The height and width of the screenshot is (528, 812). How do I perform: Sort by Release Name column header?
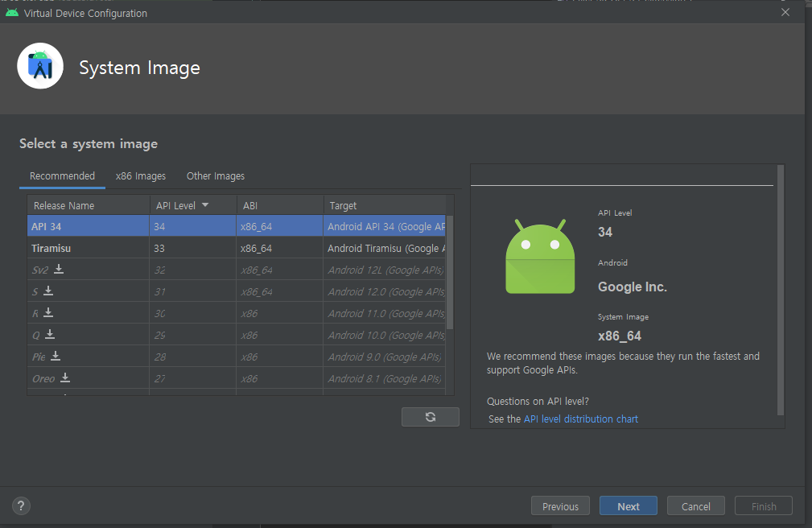89,205
